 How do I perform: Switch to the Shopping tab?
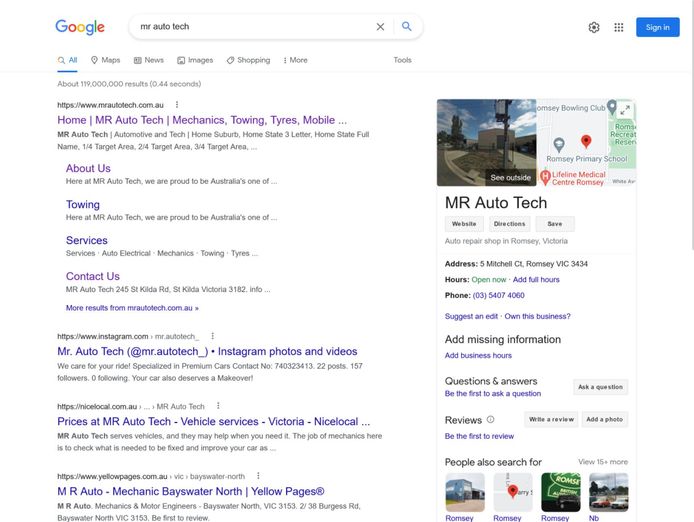pyautogui.click(x=248, y=60)
